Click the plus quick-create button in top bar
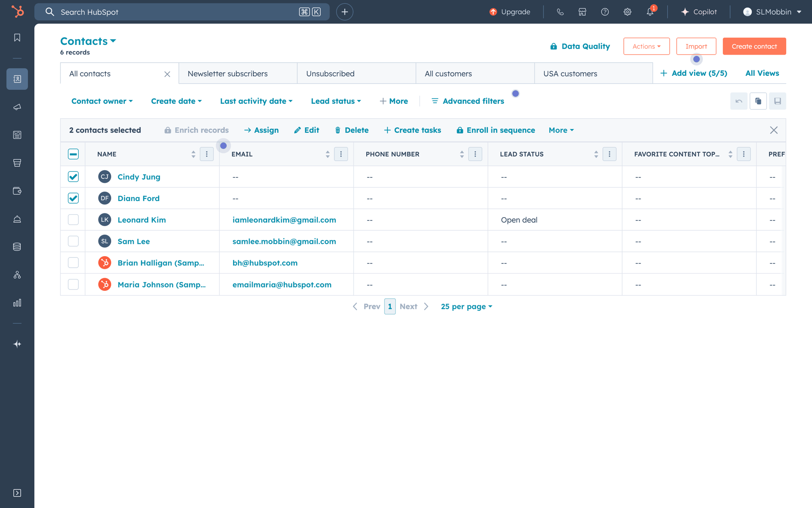 (x=345, y=12)
